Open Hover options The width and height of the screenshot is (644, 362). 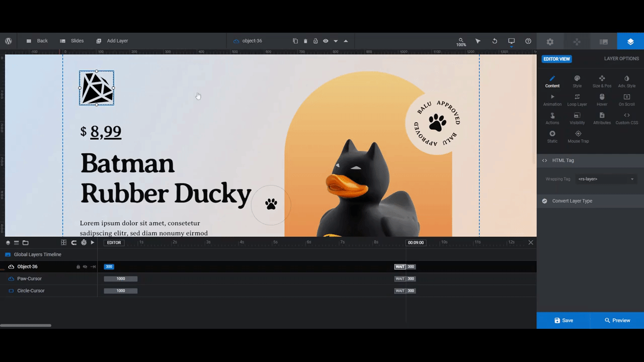pyautogui.click(x=602, y=100)
